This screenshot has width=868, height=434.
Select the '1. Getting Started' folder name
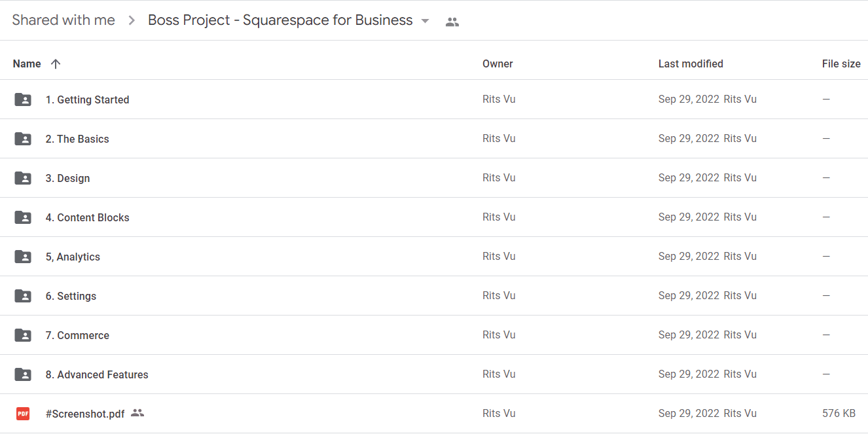click(x=87, y=99)
